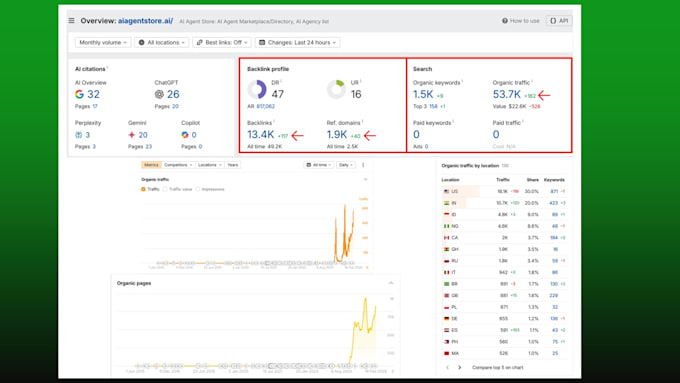Click the BR Brazil flag icon
Image resolution: width=680 pixels, height=383 pixels.
point(446,284)
